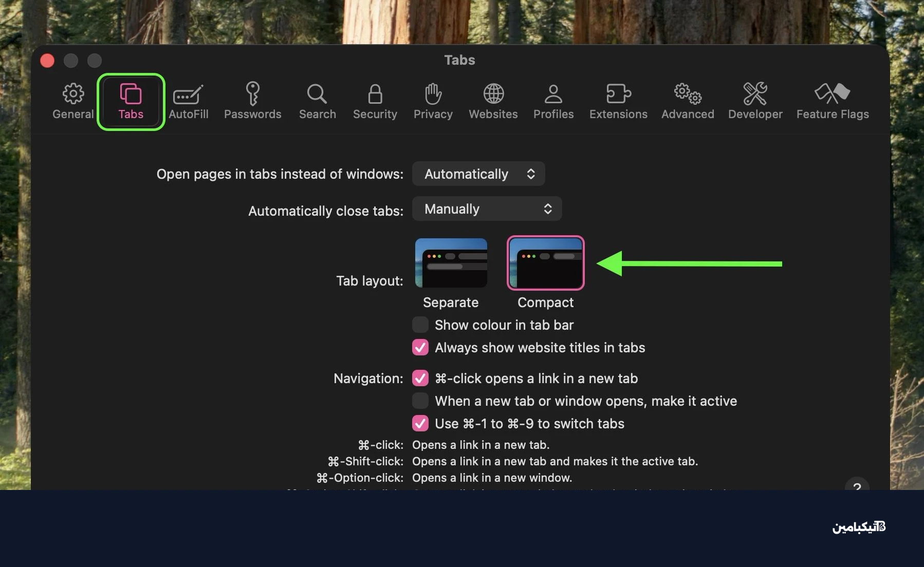Click the help question mark button
924x567 pixels.
click(x=857, y=485)
